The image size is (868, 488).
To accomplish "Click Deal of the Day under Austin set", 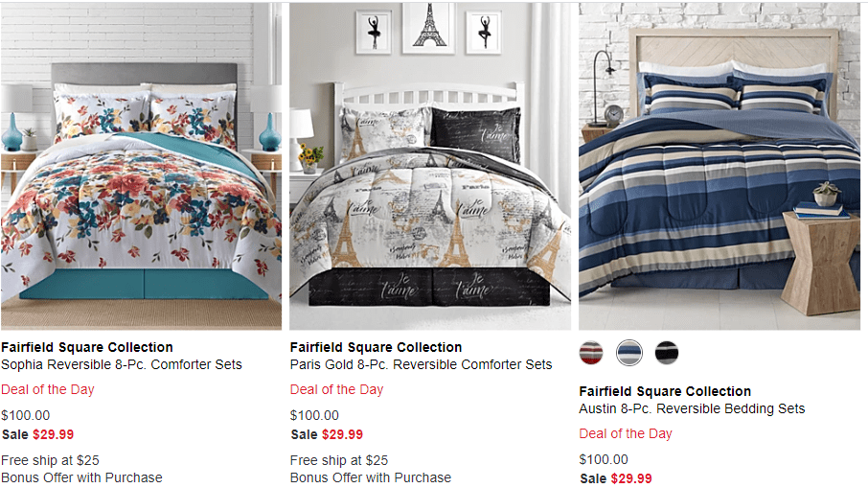I will [x=626, y=433].
